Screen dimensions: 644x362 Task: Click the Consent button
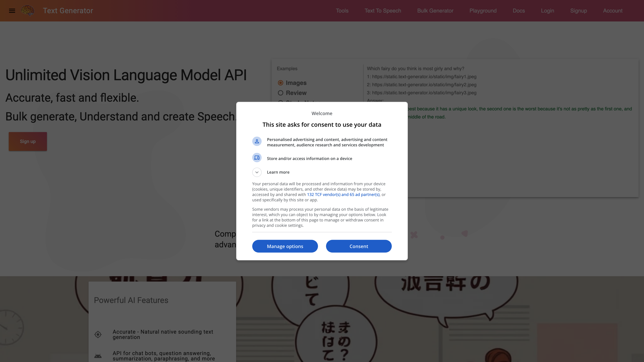click(x=358, y=246)
